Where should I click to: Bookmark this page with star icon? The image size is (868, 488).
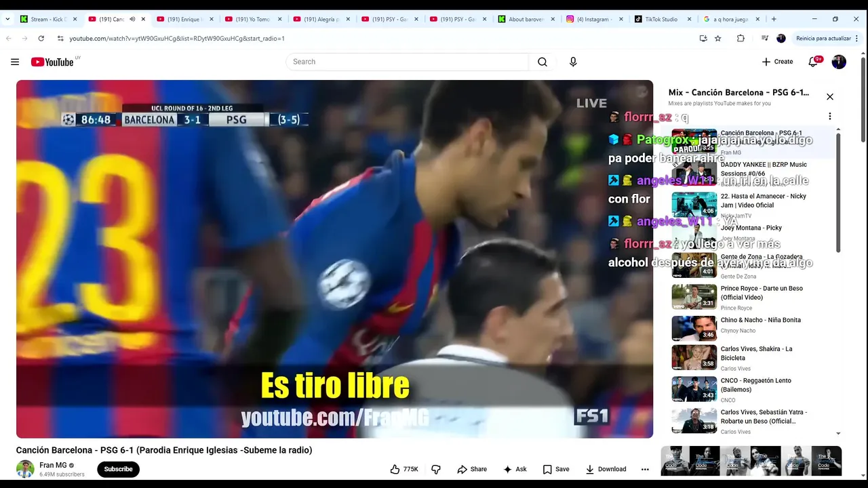718,39
